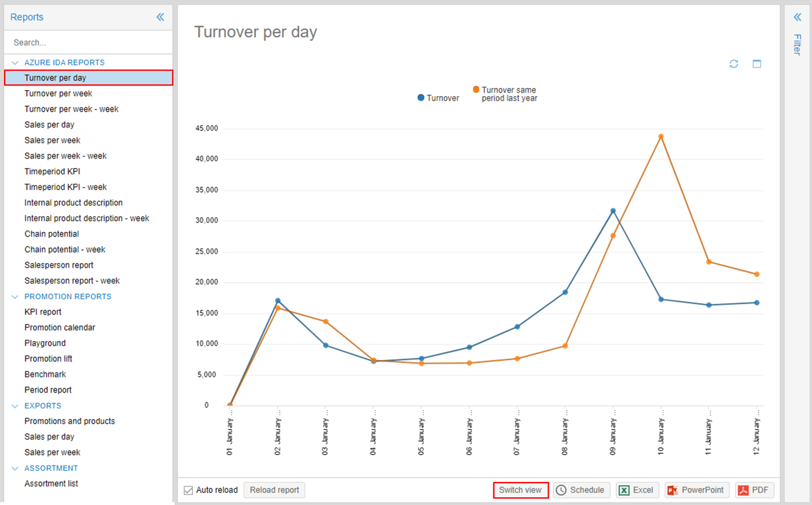Export the report to PowerPoint

[697, 490]
